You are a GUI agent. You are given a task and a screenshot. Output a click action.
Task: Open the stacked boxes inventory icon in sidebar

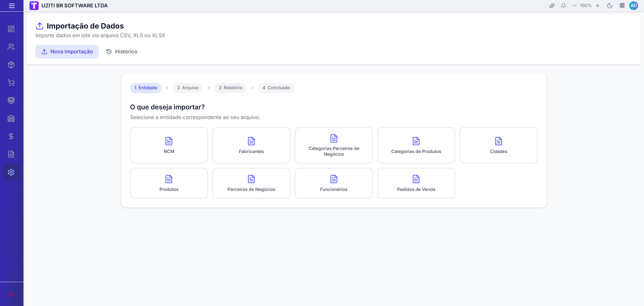click(x=11, y=100)
